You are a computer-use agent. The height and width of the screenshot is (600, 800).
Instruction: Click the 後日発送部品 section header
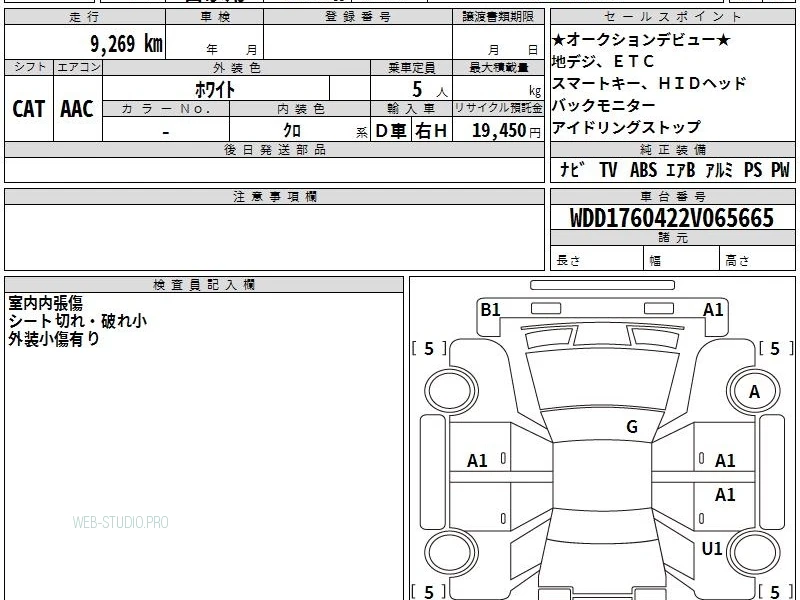pyautogui.click(x=274, y=149)
